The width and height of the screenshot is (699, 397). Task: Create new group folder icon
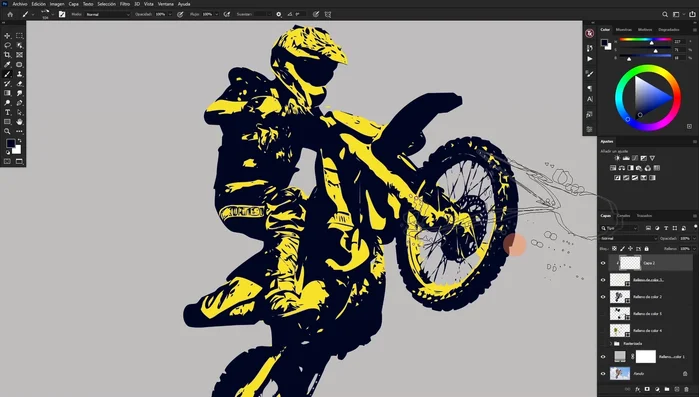(667, 389)
